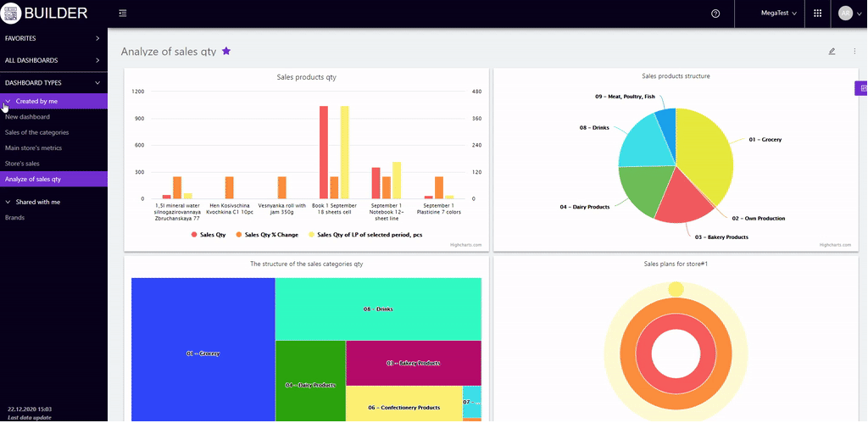The height and width of the screenshot is (423, 868).
Task: Open the MegaTest dropdown
Action: point(779,14)
